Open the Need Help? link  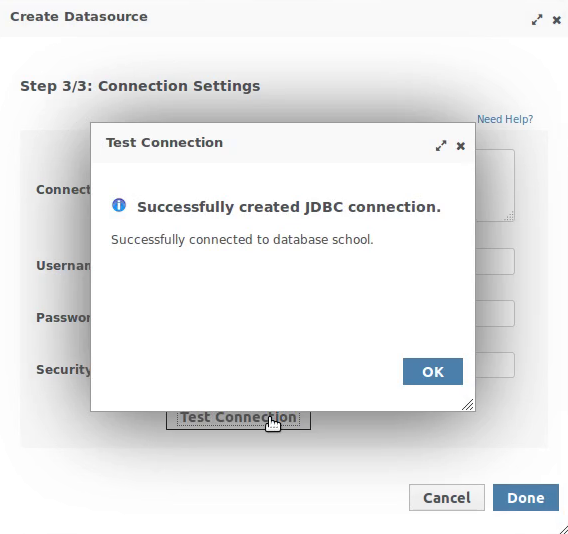(505, 119)
